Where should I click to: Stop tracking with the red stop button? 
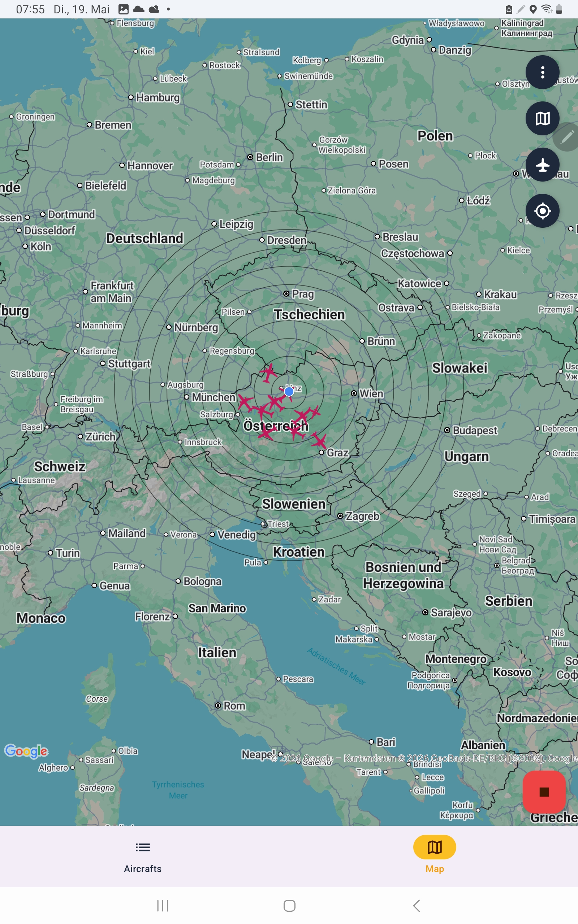click(544, 792)
